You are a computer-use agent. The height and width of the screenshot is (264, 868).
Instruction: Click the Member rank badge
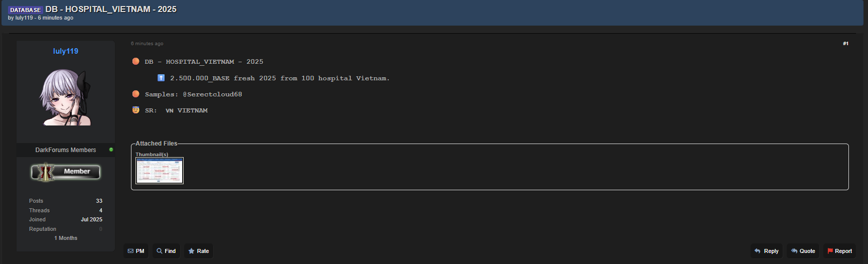pyautogui.click(x=66, y=172)
